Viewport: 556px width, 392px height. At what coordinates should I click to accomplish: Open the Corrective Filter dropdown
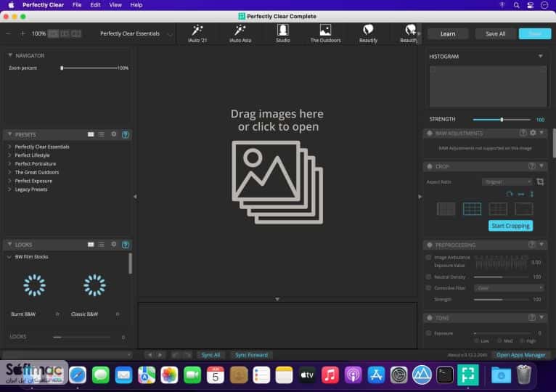click(510, 287)
